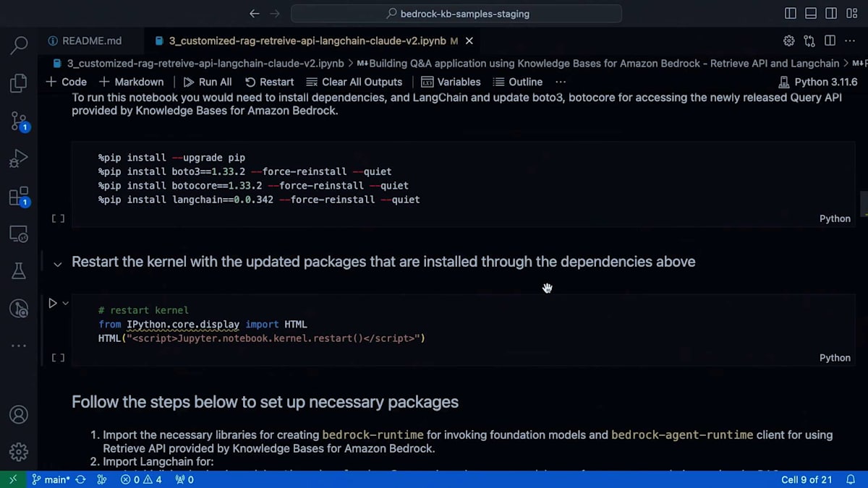Click Clear All Outputs
Viewport: 868px width, 488px height.
click(x=354, y=82)
